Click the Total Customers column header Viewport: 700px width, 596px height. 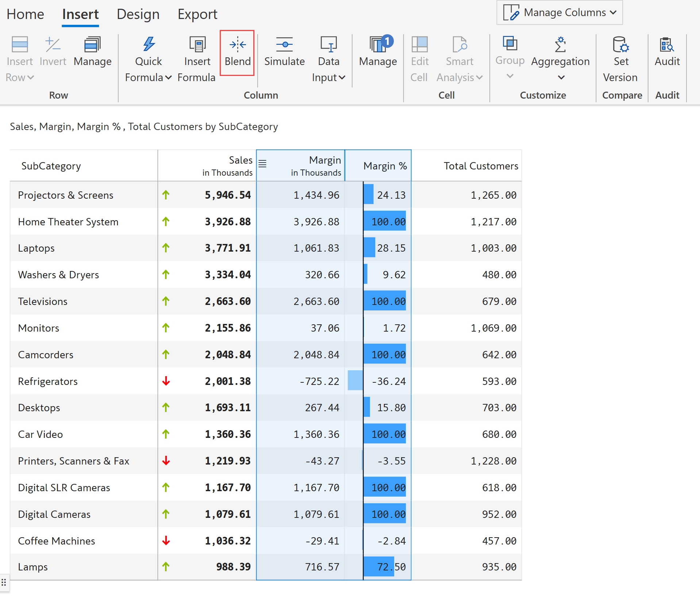[480, 166]
